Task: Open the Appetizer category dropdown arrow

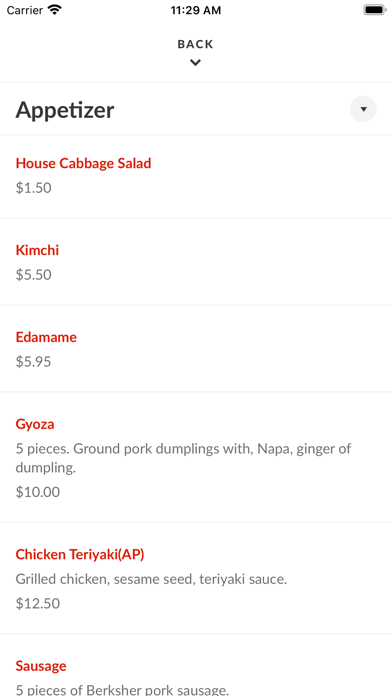Action: click(363, 109)
